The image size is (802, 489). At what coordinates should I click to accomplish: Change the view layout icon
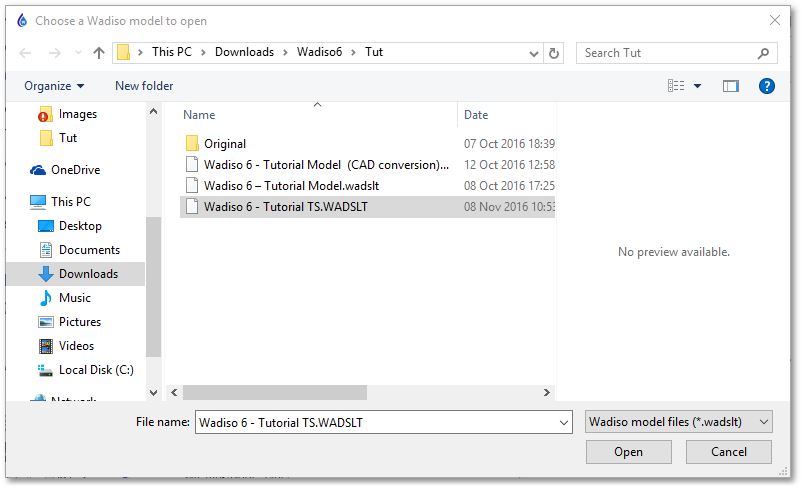click(x=676, y=86)
